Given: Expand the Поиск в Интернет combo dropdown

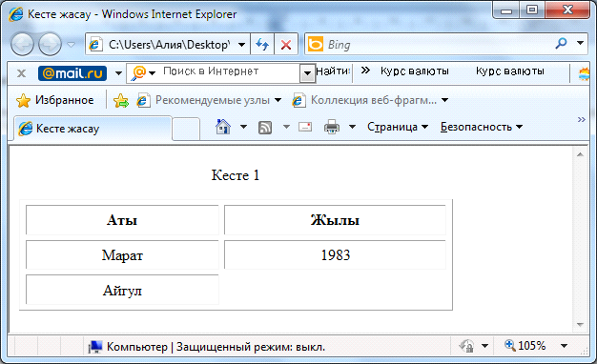Looking at the screenshot, I should [307, 73].
